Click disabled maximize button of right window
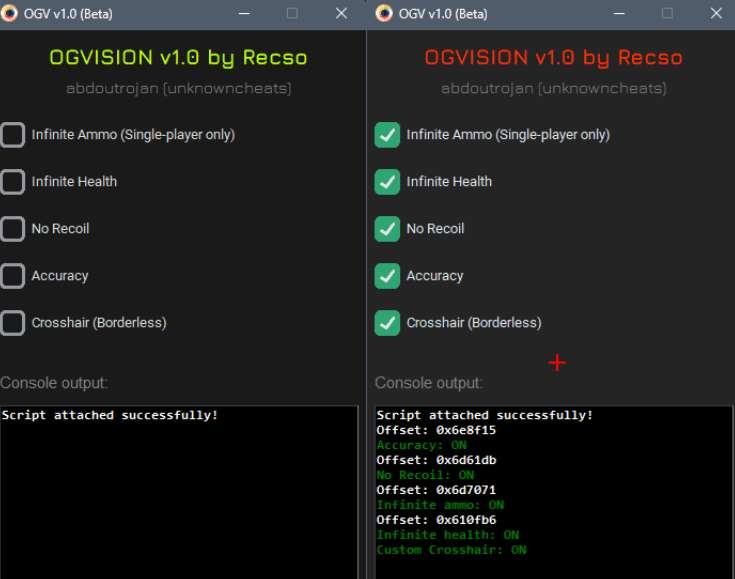The height and width of the screenshot is (579, 735). 667,14
